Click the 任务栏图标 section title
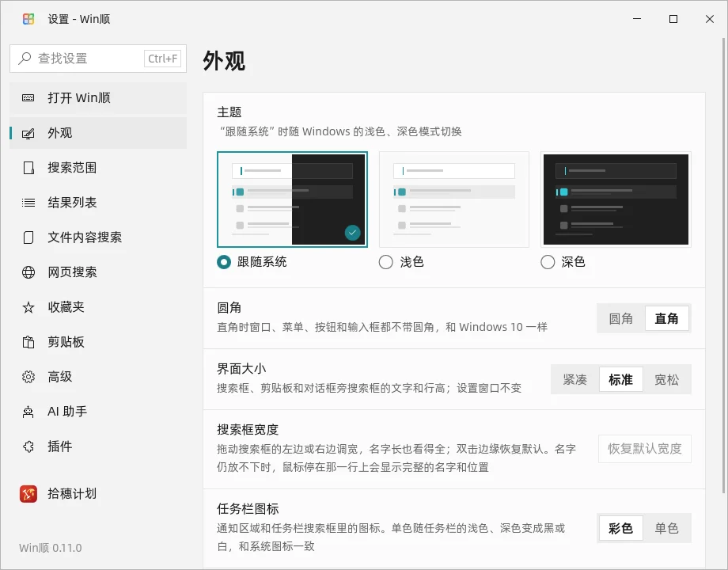 pos(248,509)
